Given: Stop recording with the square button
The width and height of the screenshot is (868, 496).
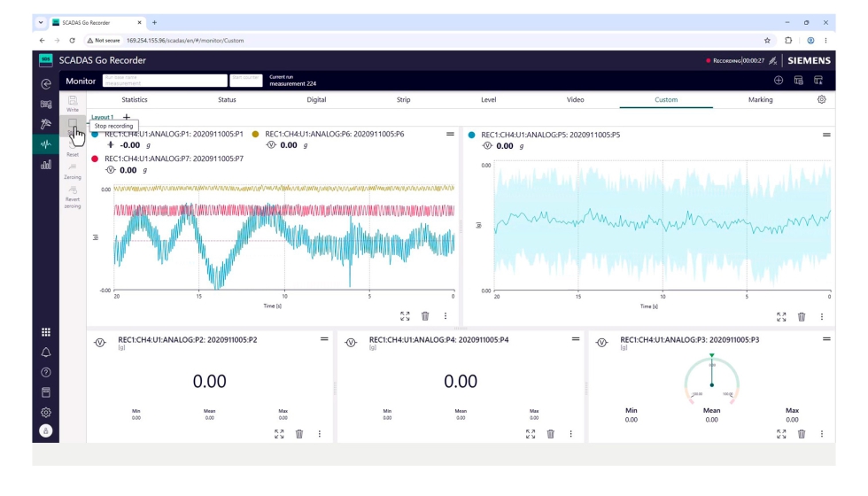Looking at the screenshot, I should tap(73, 123).
